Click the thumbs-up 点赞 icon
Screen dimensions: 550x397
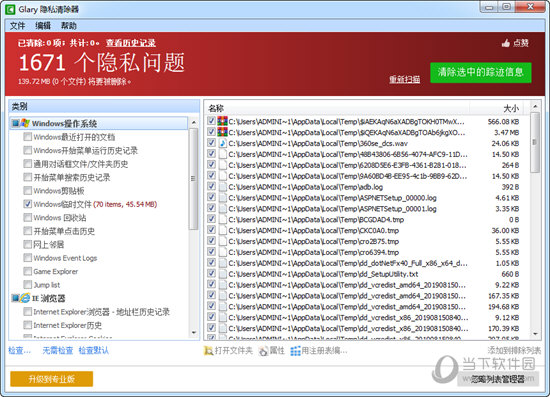point(505,43)
